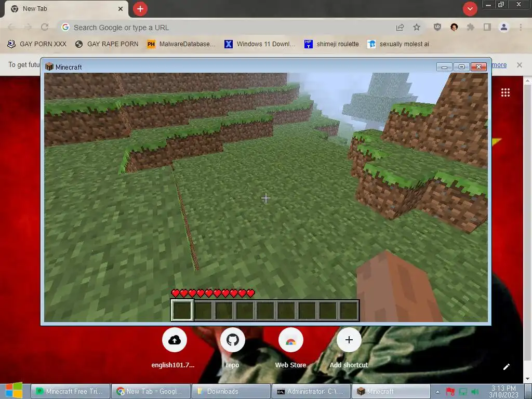The image size is (532, 399).
Task: Select the last Minecraft hotbar slot
Action: (349, 310)
